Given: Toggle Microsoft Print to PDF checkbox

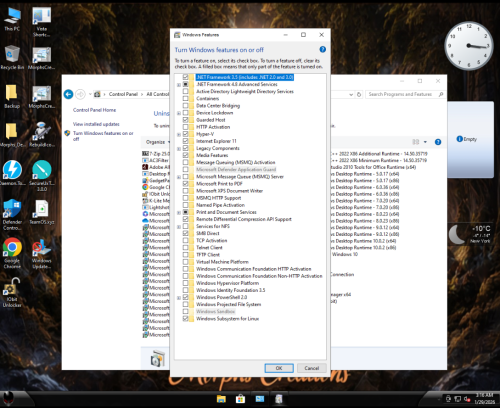Looking at the screenshot, I should click(x=185, y=184).
